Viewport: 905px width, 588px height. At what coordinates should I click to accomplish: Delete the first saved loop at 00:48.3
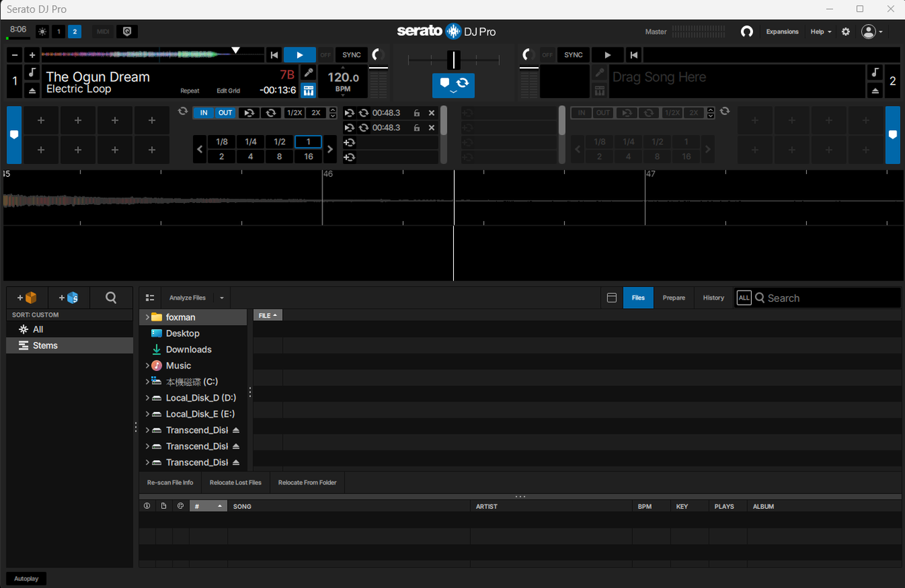coord(431,113)
